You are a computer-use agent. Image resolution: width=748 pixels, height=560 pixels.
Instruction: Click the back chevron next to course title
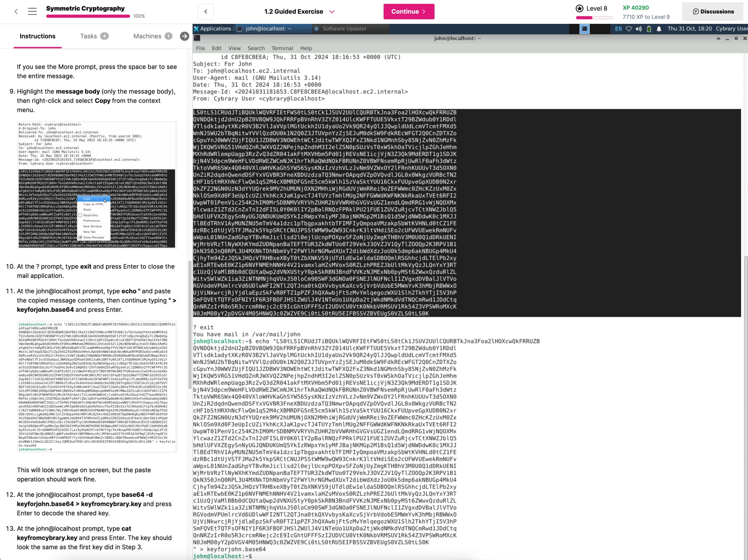click(x=16, y=12)
